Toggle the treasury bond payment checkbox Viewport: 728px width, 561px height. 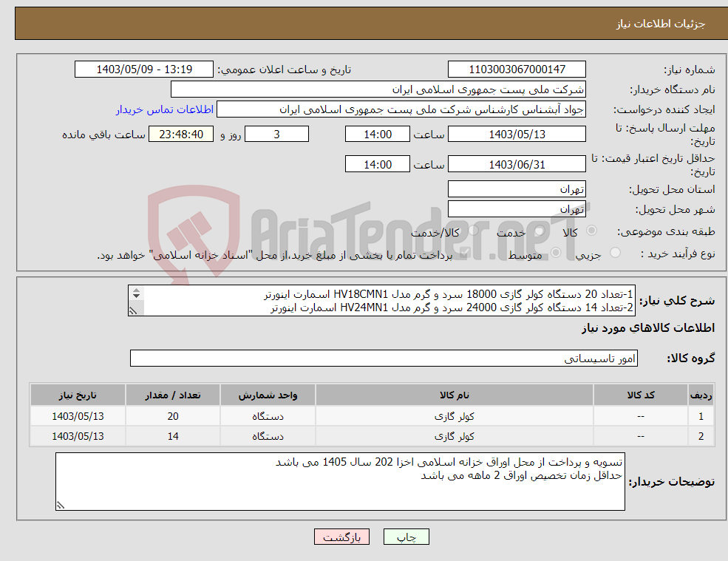click(x=464, y=253)
